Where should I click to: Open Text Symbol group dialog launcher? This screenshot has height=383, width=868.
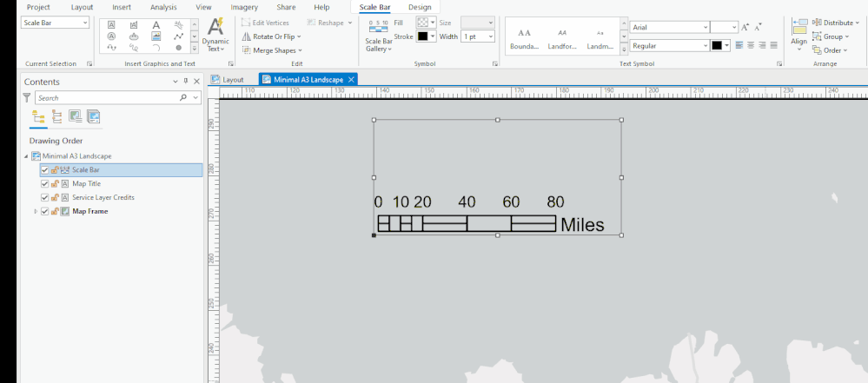pyautogui.click(x=779, y=64)
